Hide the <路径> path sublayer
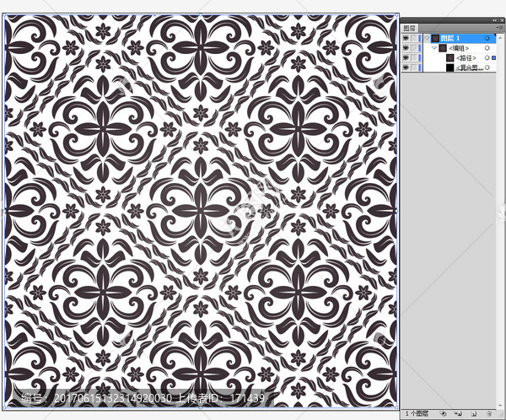 406,58
